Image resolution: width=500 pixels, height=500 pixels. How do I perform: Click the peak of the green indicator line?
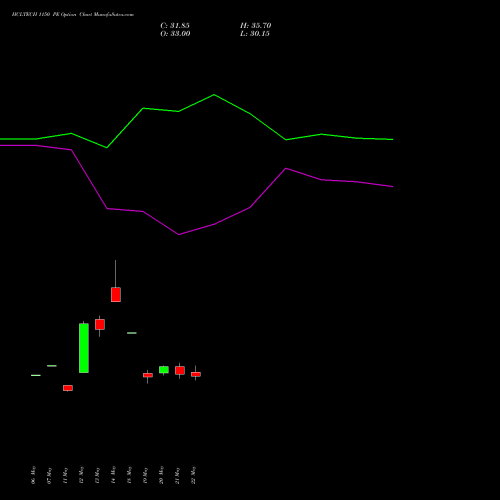coord(214,95)
